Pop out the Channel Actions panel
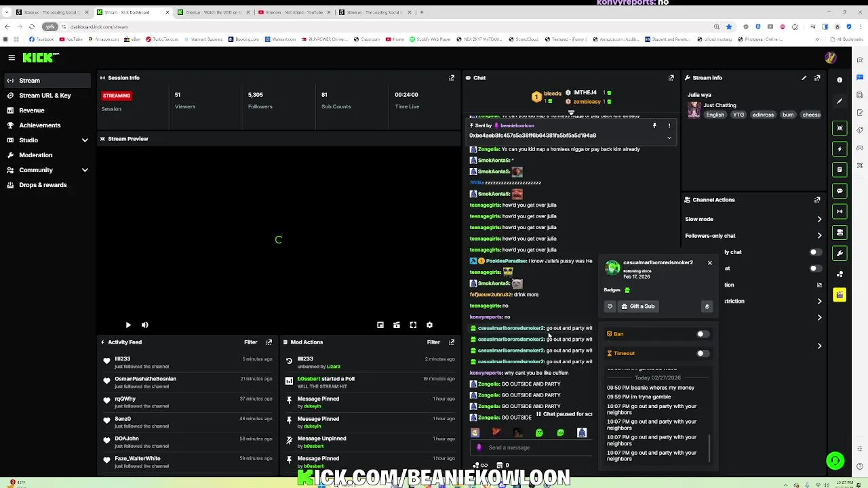Image resolution: width=868 pixels, height=488 pixels. 817,200
